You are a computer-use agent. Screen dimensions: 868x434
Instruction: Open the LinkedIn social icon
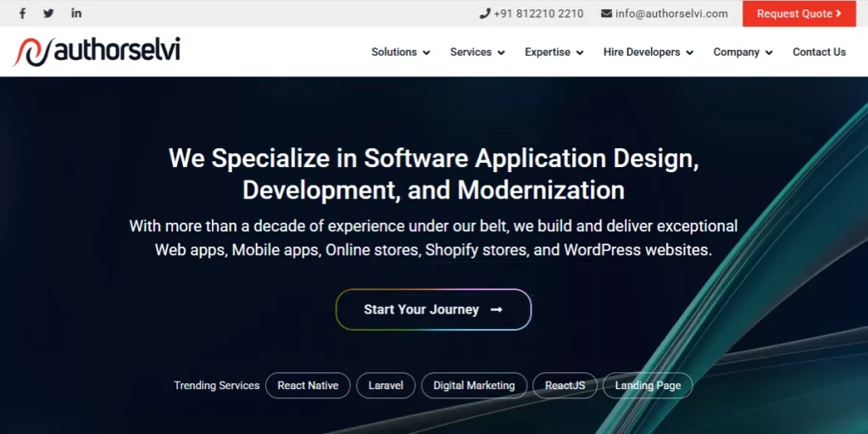(x=76, y=13)
